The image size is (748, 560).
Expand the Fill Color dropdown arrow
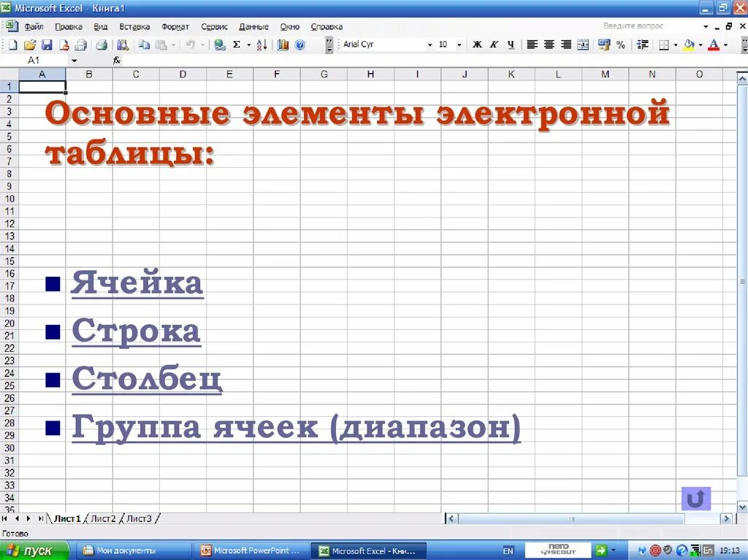(x=701, y=45)
